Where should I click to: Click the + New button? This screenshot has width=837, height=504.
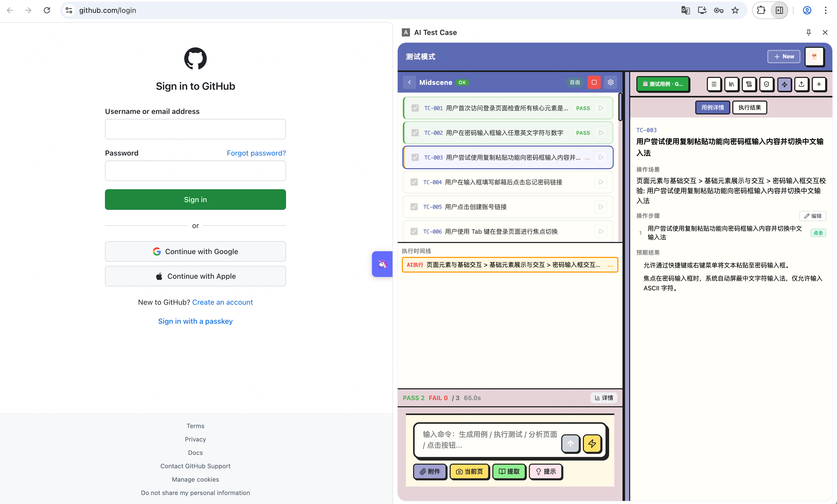click(x=784, y=56)
